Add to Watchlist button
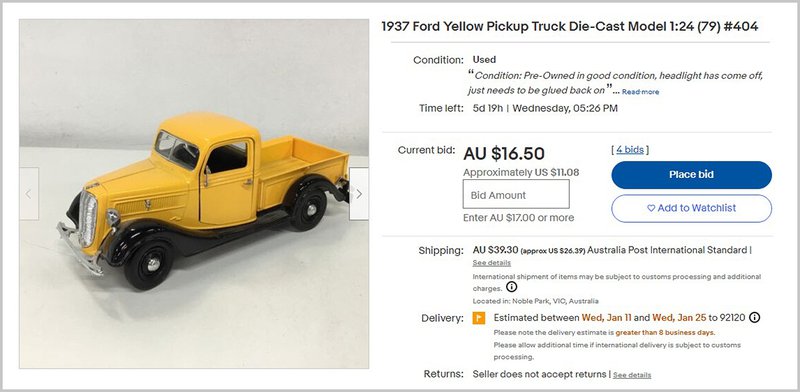Viewport: 800px width, 392px height. point(691,208)
